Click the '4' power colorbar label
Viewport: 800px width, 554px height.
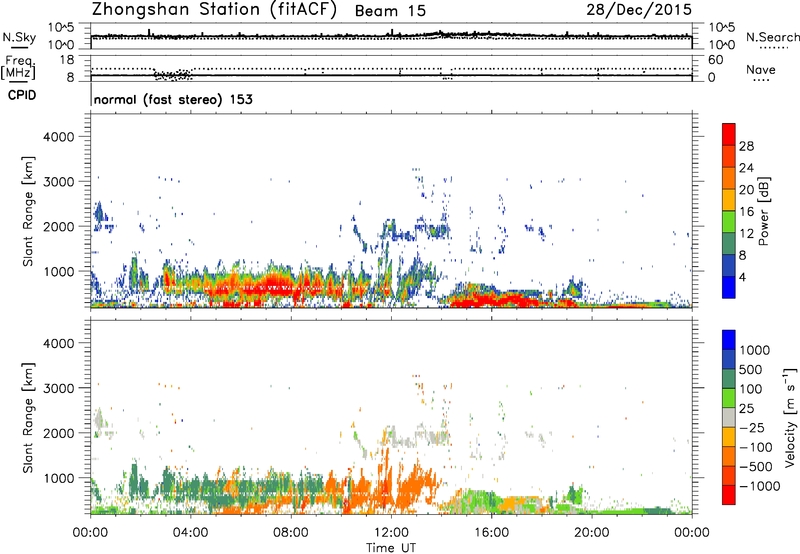(x=742, y=277)
